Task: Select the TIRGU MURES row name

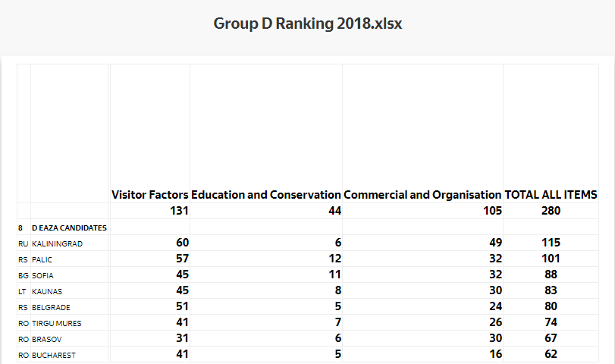Action: coord(58,323)
